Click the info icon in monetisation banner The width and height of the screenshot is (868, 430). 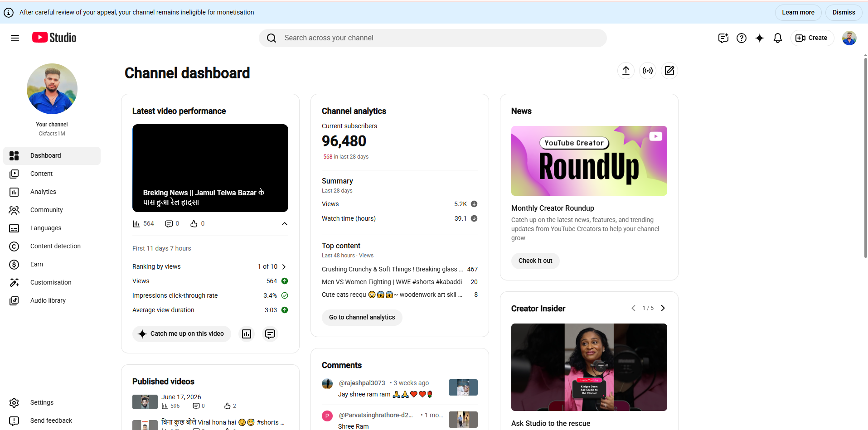click(9, 13)
